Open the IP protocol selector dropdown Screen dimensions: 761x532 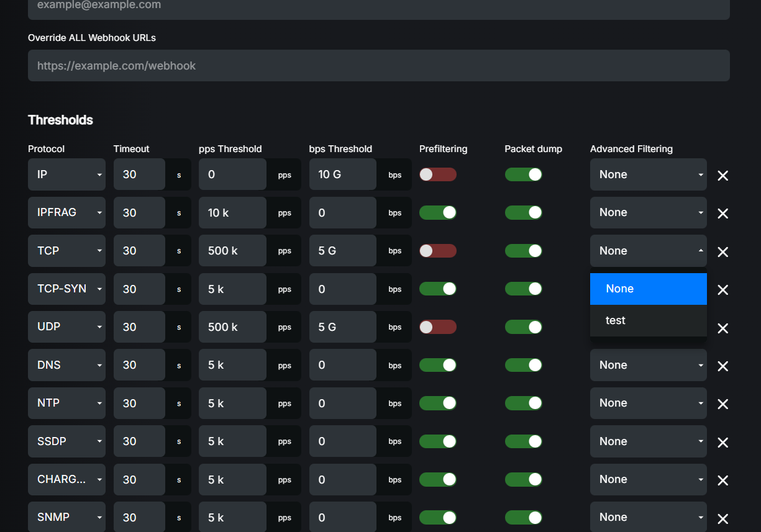(66, 174)
